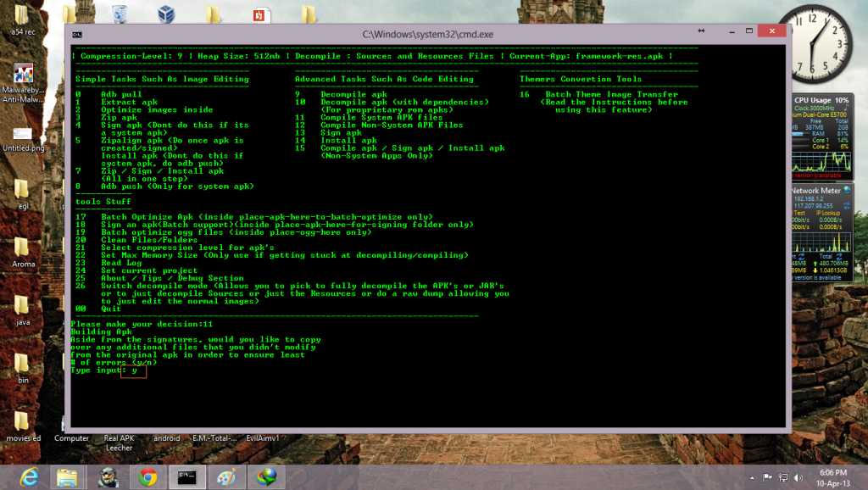Click the globe icon on Network Meter
The image size is (868, 490).
click(x=847, y=190)
